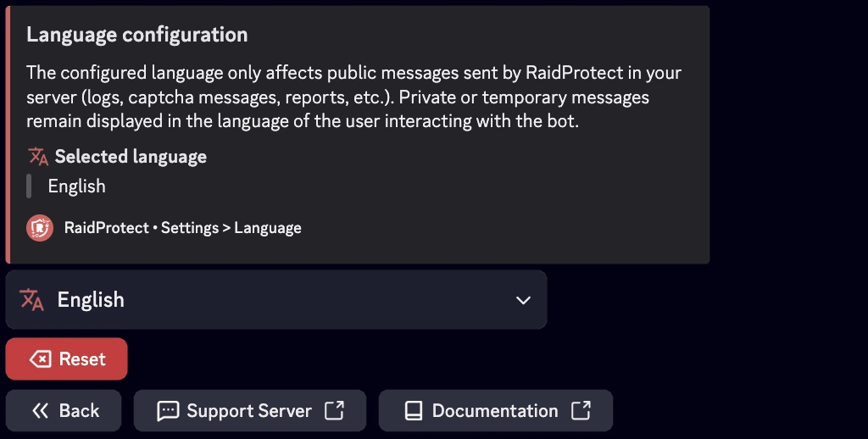Image resolution: width=868 pixels, height=439 pixels.
Task: Click the chat bubble icon on Support Server
Action: click(168, 411)
